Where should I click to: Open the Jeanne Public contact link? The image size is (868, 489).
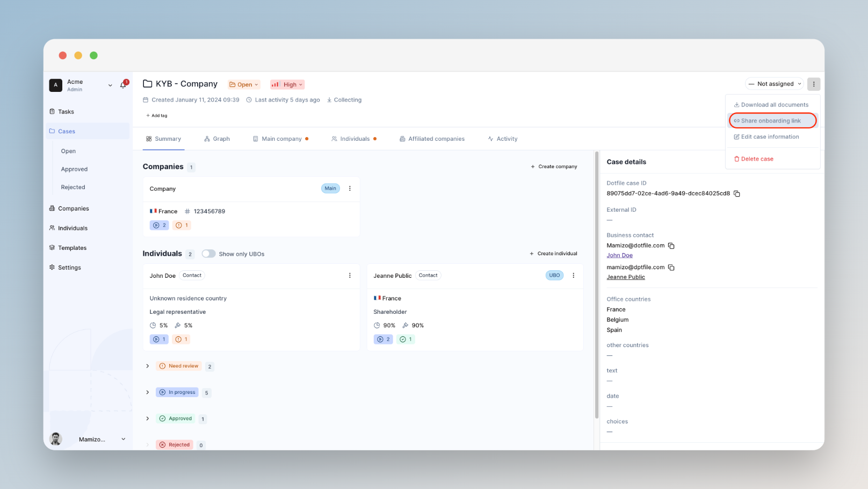[x=626, y=277]
